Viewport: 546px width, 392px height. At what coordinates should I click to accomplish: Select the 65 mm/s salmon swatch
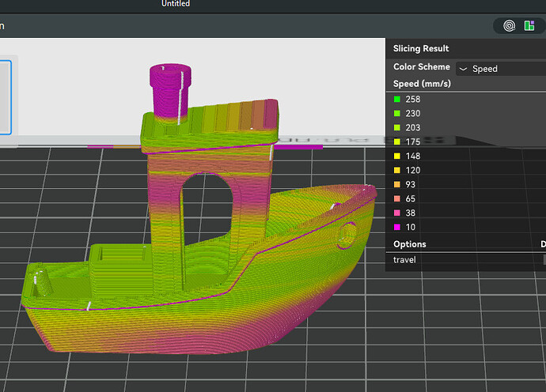pyautogui.click(x=397, y=198)
